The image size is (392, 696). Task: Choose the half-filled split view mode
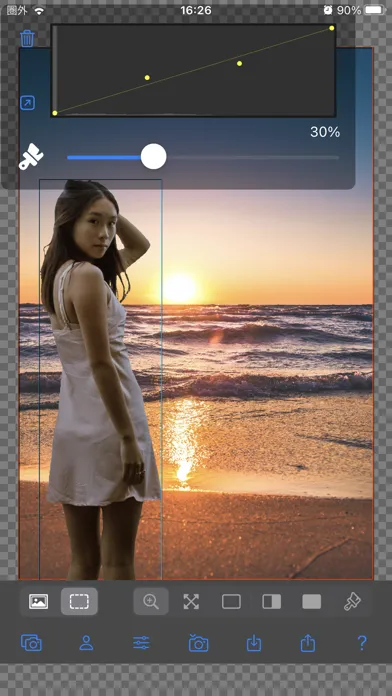click(272, 602)
